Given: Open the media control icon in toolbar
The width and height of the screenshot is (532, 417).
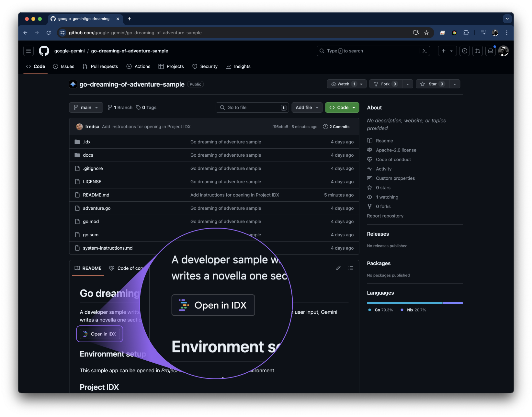Looking at the screenshot, I should (x=483, y=33).
